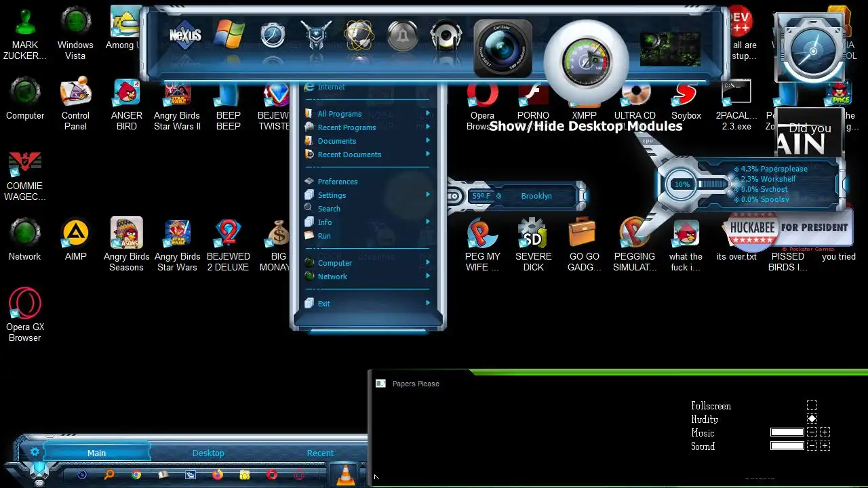Open the Windows Vista desktop icon

75,33
